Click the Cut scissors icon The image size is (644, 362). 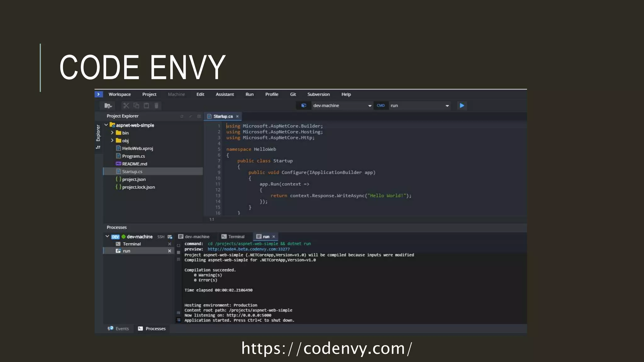(126, 106)
